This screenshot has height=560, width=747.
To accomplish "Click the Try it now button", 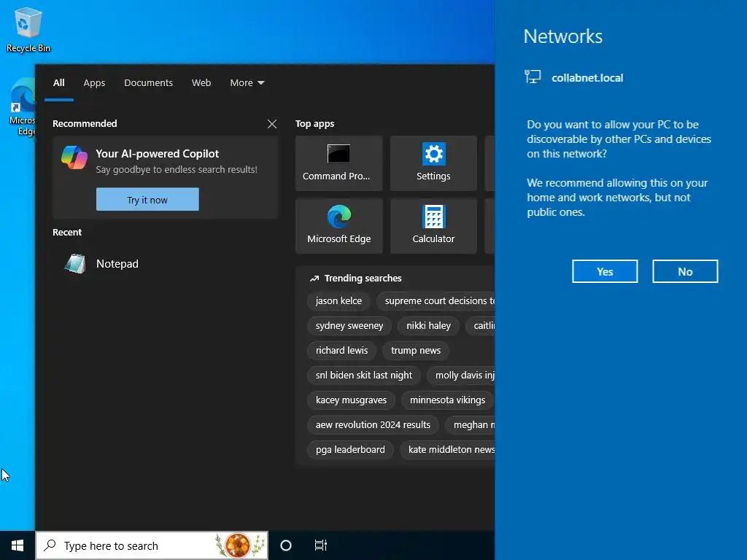I will pyautogui.click(x=147, y=200).
